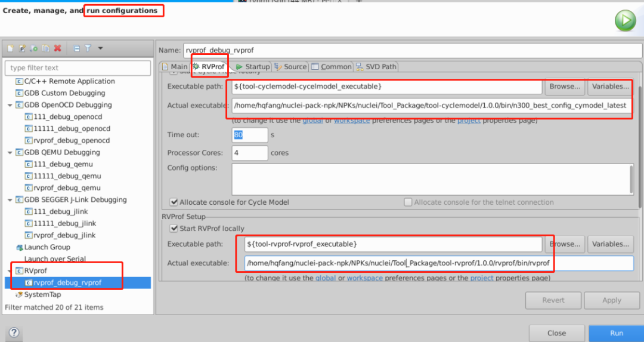Click the New launch configuration icon

11,48
